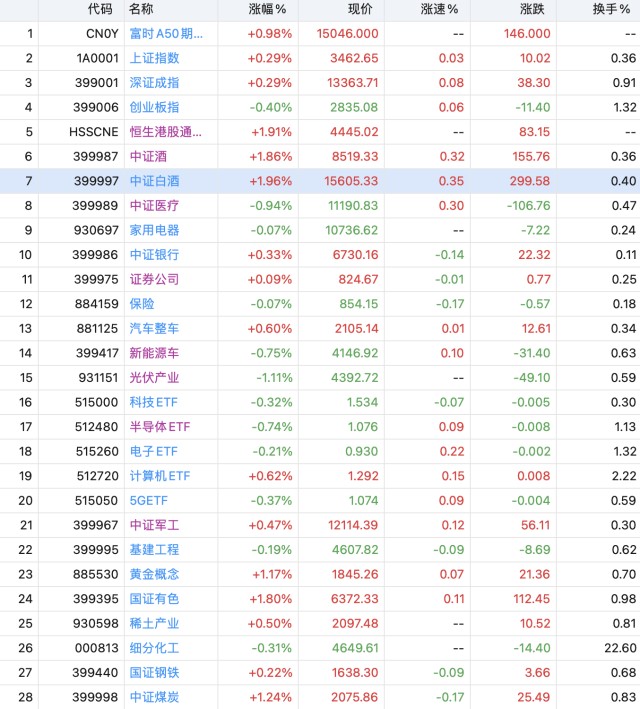Sort by 现价 column header
Image resolution: width=640 pixels, height=709 pixels.
pyautogui.click(x=360, y=9)
